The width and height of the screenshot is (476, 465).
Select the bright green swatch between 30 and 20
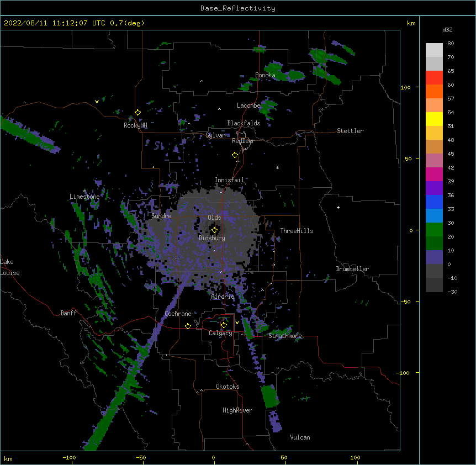pyautogui.click(x=434, y=230)
